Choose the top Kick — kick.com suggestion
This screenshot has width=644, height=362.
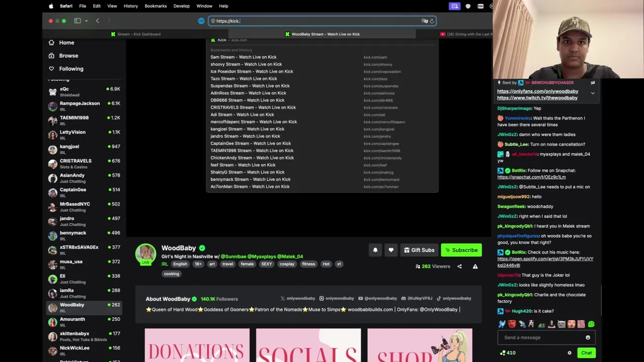tap(322, 40)
